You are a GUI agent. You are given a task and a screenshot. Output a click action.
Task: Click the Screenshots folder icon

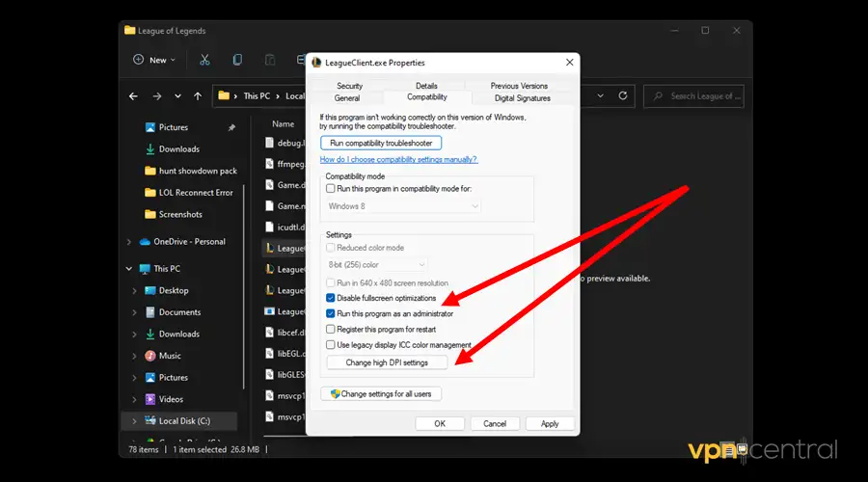[150, 214]
